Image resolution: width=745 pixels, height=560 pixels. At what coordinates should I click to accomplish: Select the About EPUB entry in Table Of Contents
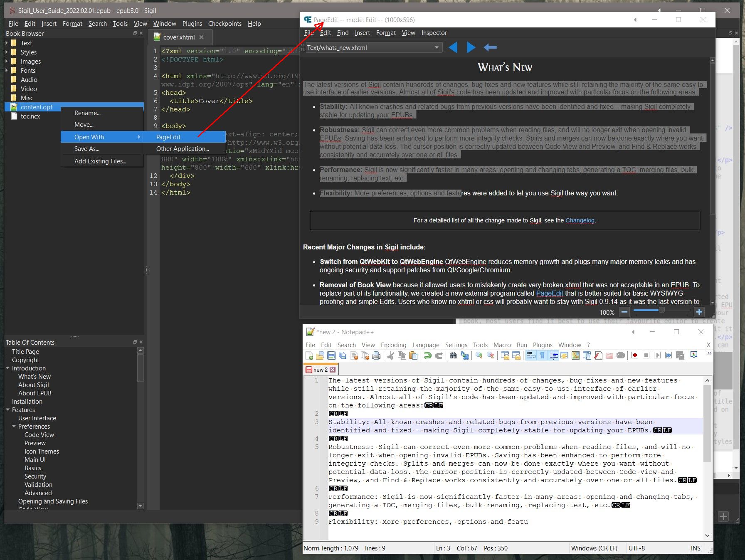tap(35, 393)
